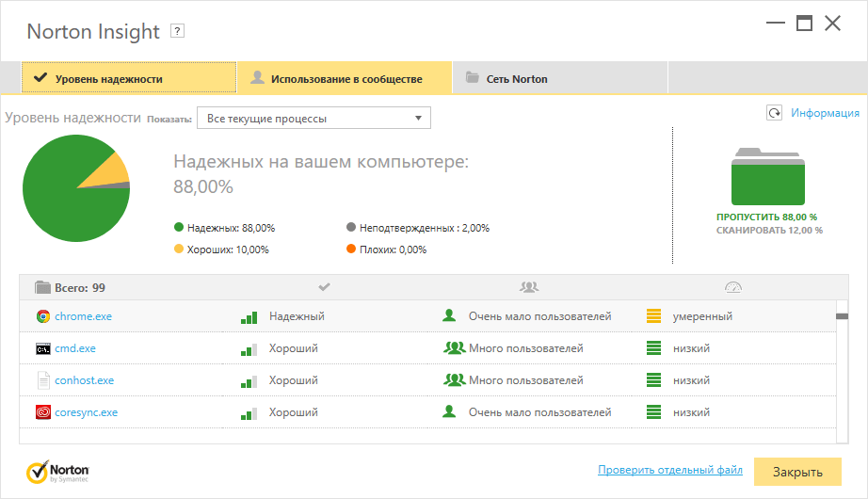This screenshot has height=499, width=868.
Task: Click Надежный status in chrome.exe row
Action: [x=297, y=316]
